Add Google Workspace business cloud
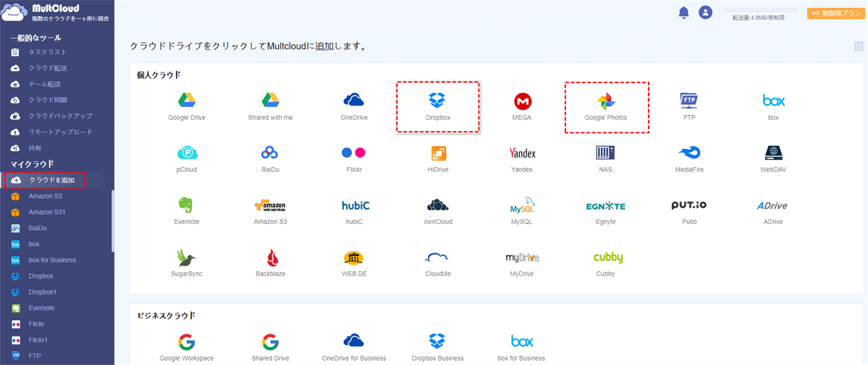The image size is (868, 365). 187,348
